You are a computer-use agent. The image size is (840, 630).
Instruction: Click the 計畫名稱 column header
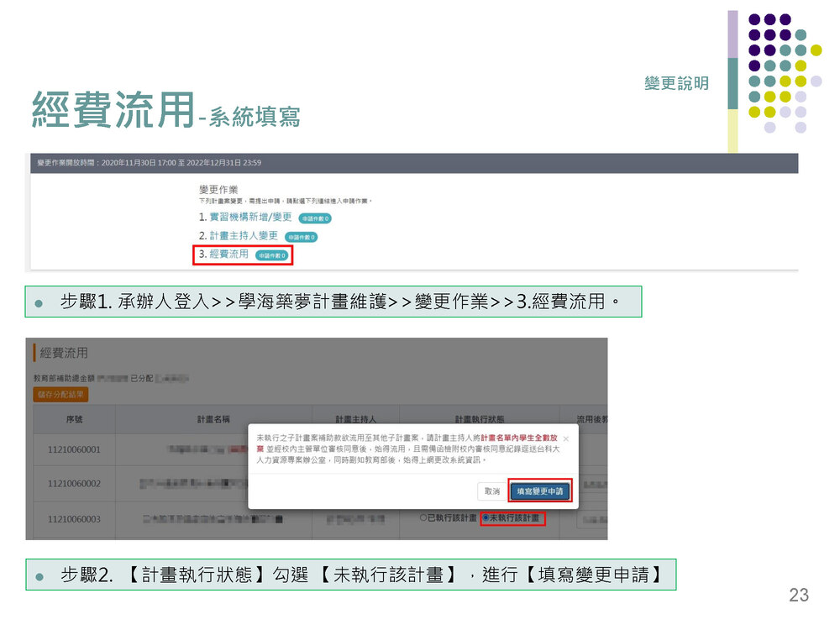213,418
